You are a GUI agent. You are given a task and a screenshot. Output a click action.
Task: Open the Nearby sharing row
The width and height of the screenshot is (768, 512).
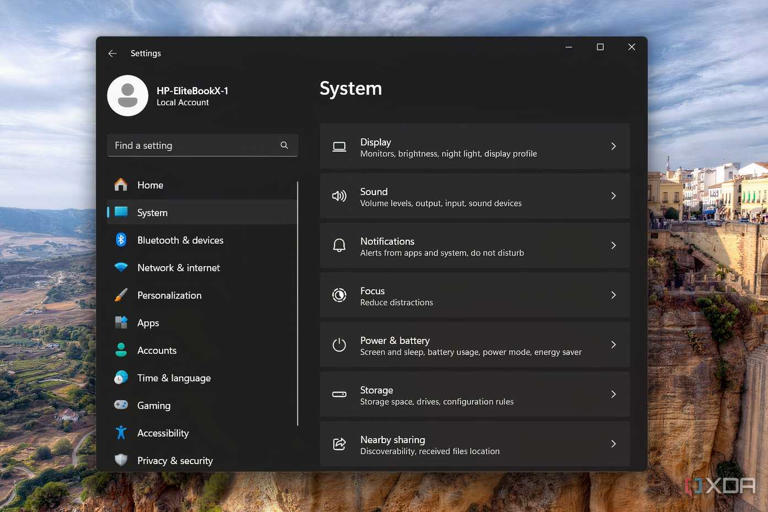pos(475,444)
